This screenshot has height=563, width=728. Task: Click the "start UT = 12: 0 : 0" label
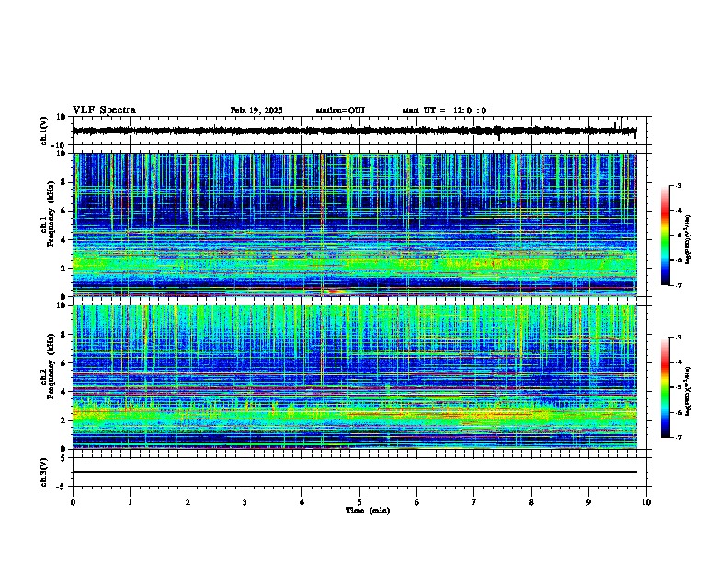pos(444,110)
